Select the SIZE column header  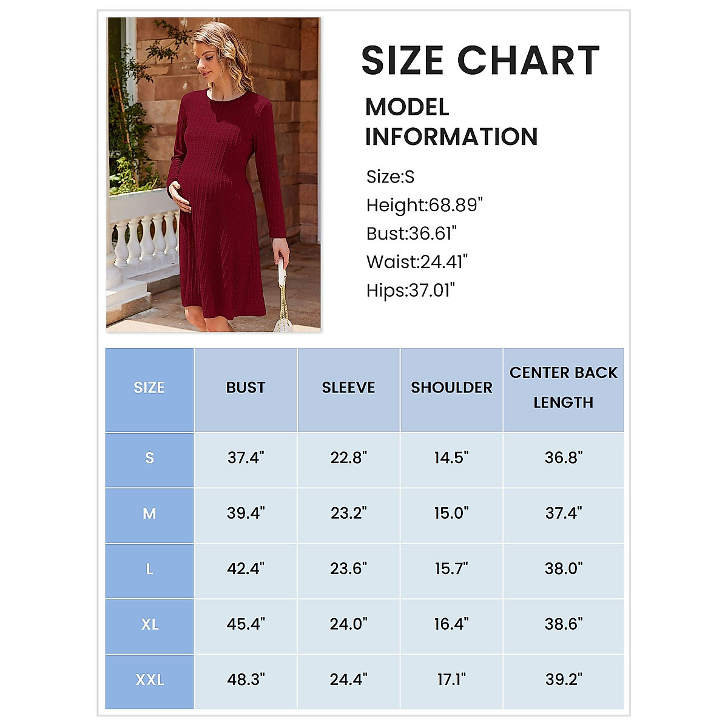pos(149,388)
